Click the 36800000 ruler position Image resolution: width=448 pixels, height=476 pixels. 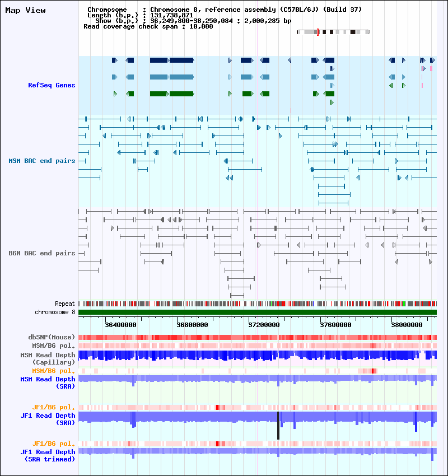click(192, 325)
